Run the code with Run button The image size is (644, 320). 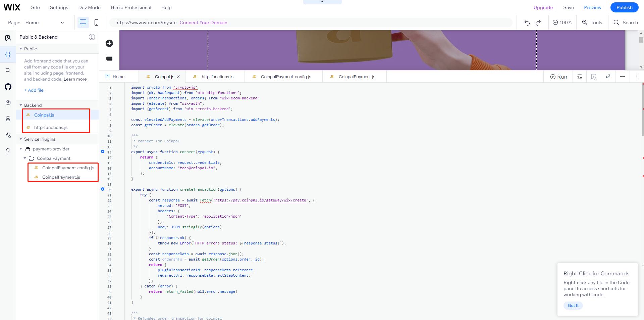coord(559,77)
